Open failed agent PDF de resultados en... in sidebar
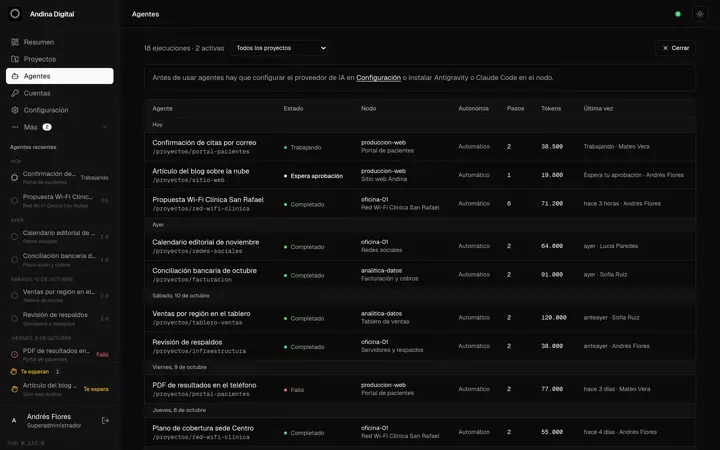The width and height of the screenshot is (720, 450). coord(60,354)
